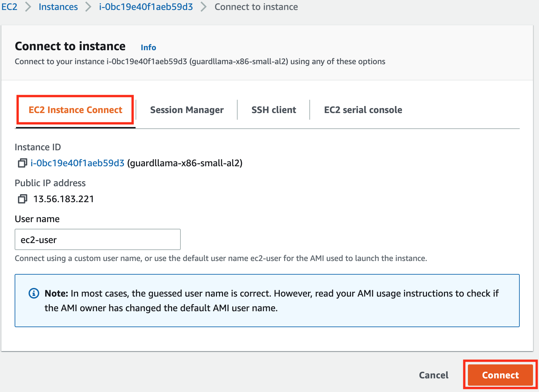Click the instance name guardllama-x86-small-al2
539x392 pixels.
pos(185,163)
